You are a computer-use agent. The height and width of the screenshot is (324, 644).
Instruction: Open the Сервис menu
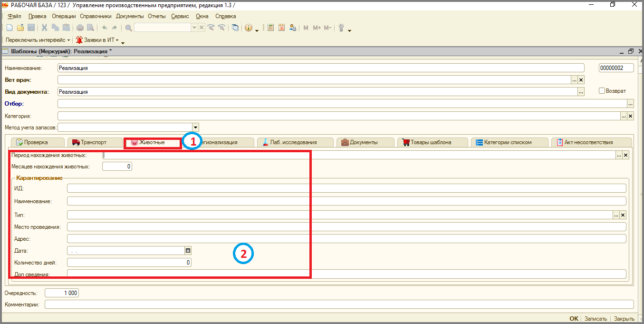tap(180, 16)
